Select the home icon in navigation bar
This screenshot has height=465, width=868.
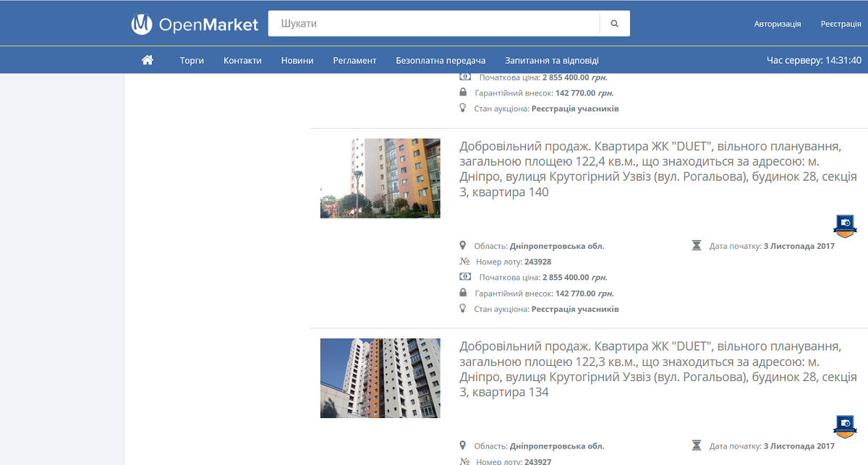click(148, 60)
